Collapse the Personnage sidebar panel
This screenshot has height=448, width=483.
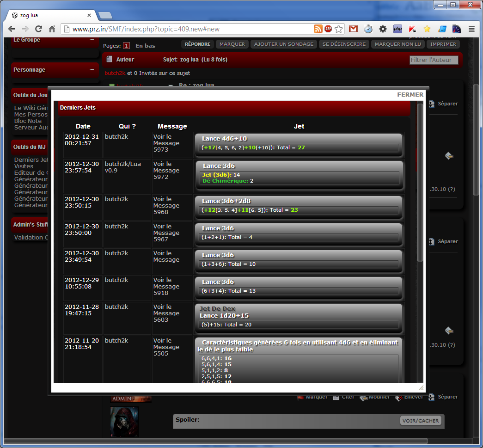92,70
